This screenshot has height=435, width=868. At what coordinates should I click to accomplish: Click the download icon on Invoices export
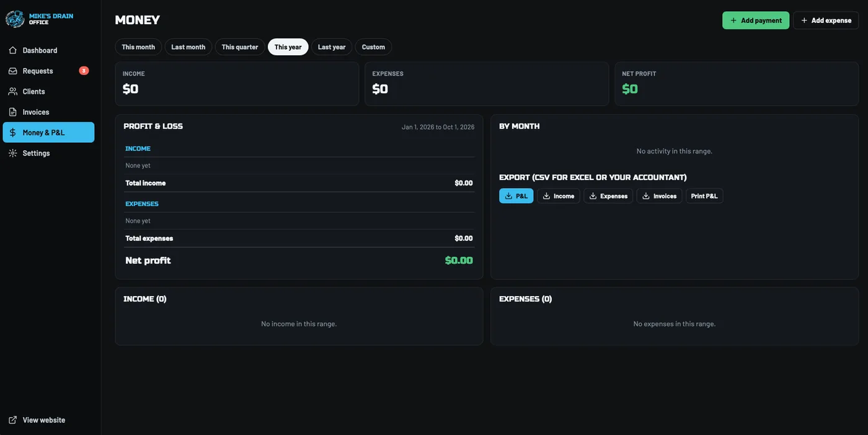[646, 196]
